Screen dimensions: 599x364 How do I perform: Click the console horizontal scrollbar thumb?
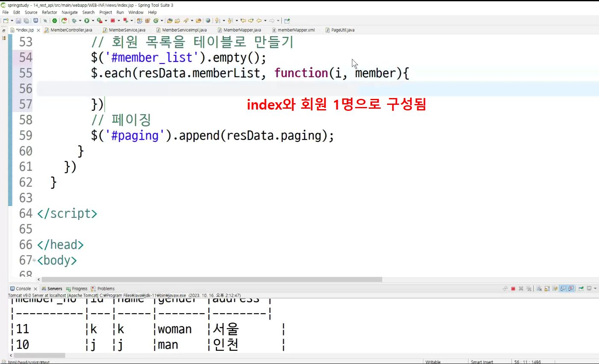tap(40, 355)
